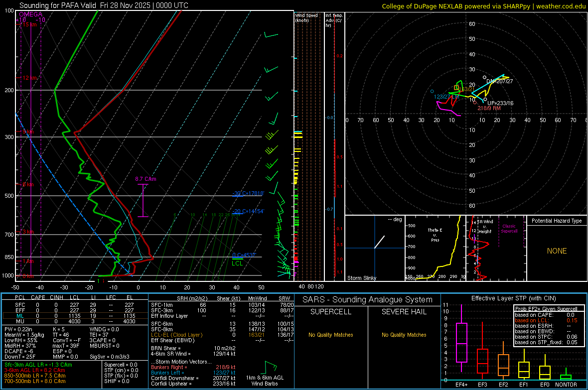
Task: Click the Corfidi Downshear vector line
Action: pyautogui.click(x=193, y=378)
